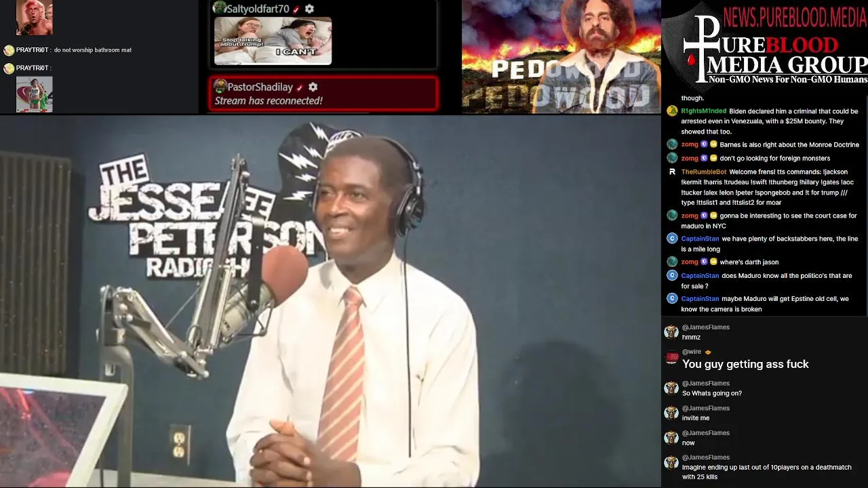Click JamesFlames avatar beside 'hmmz'
This screenshot has width=868, height=488.
click(x=671, y=332)
